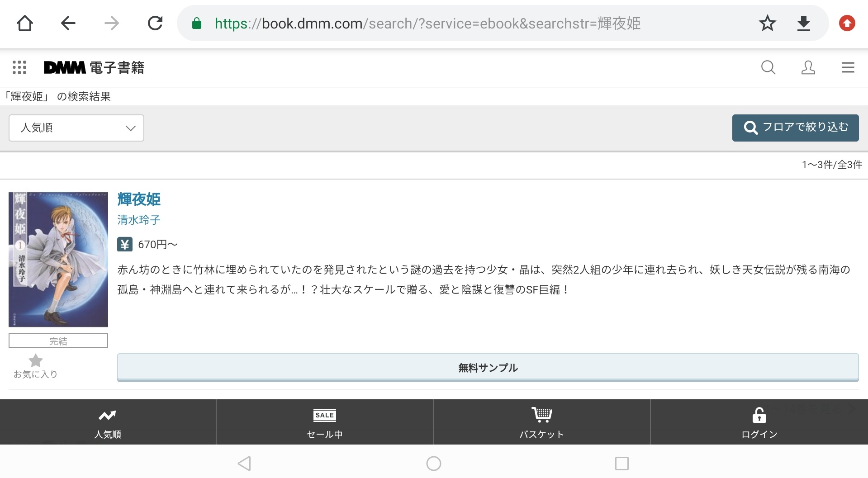Tap the search magnifier icon in header
868x478 pixels.
768,67
